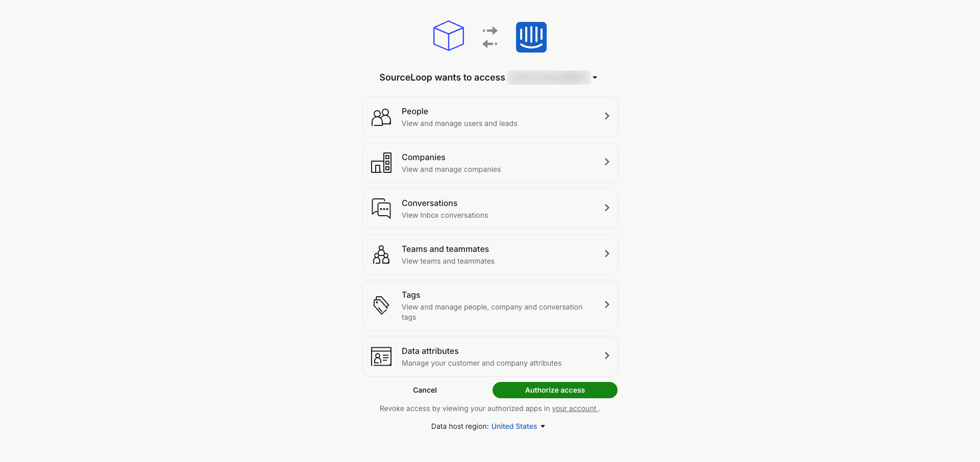This screenshot has height=462, width=980.
Task: Click the two-way sync arrows icon
Action: point(490,37)
